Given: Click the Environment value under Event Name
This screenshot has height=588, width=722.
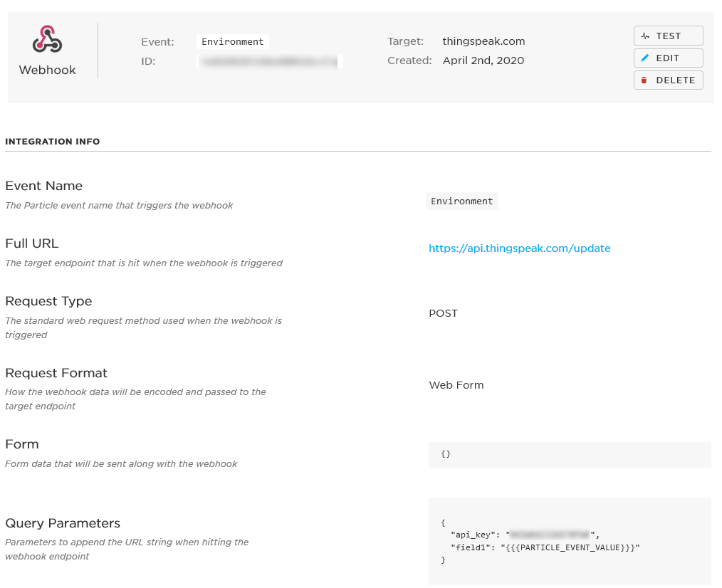Looking at the screenshot, I should click(462, 201).
